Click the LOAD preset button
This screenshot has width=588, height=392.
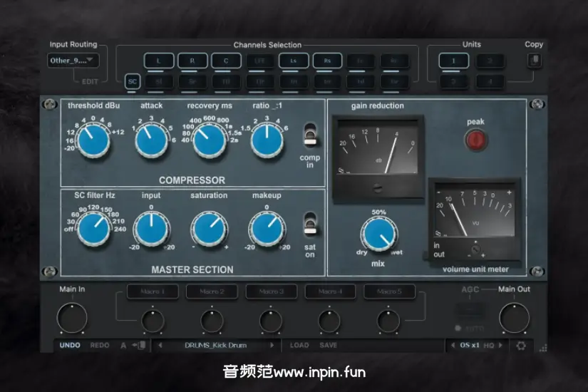299,345
